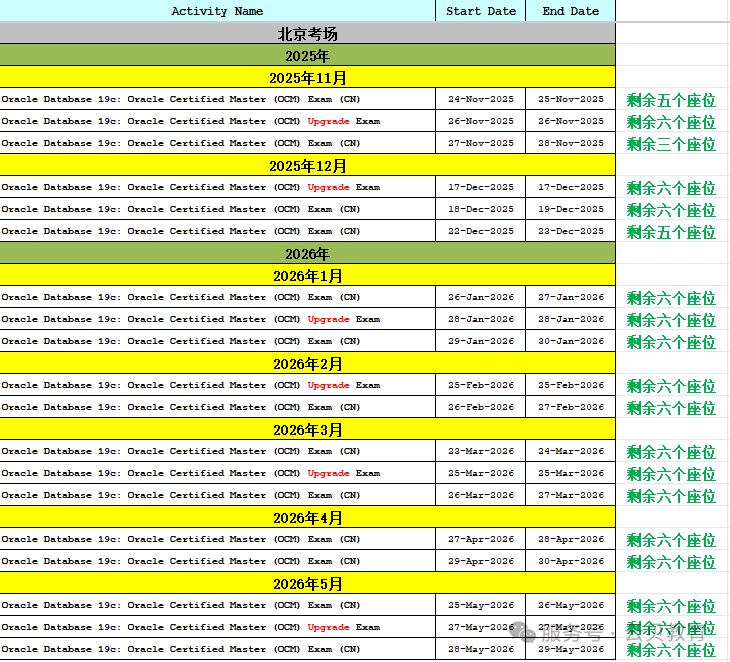Screen dimensions: 730x662
Task: Click 剩余六个座位 beside the 25-Feb-2026 exam
Action: [x=671, y=386]
